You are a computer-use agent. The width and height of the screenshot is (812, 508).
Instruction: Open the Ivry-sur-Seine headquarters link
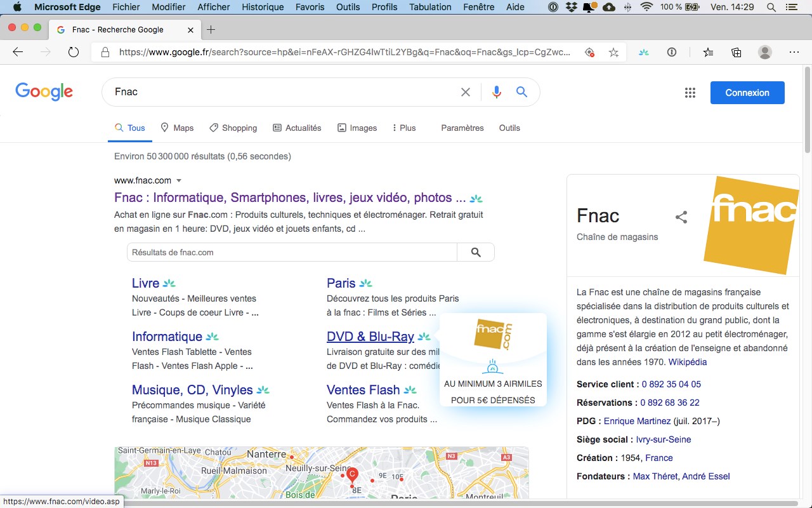[664, 439]
